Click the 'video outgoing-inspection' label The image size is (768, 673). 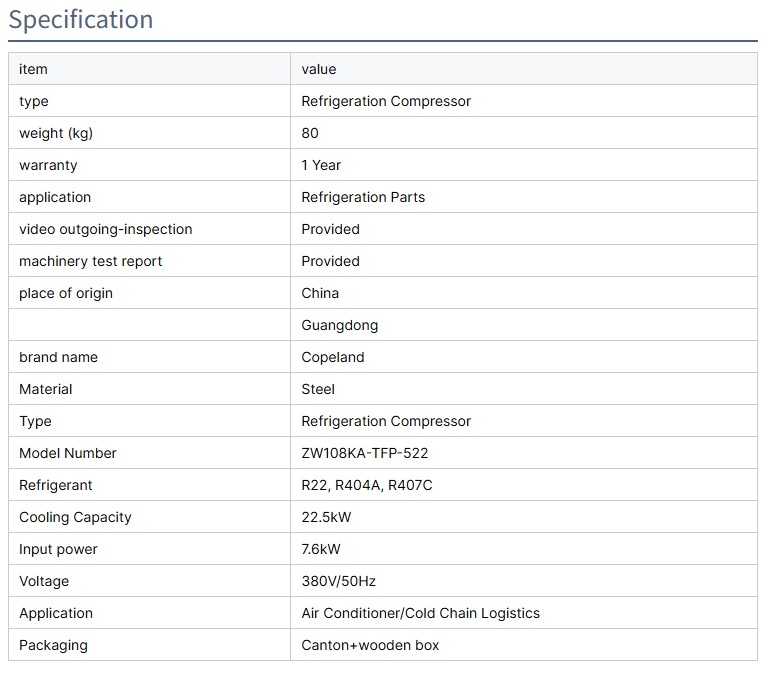tap(105, 229)
